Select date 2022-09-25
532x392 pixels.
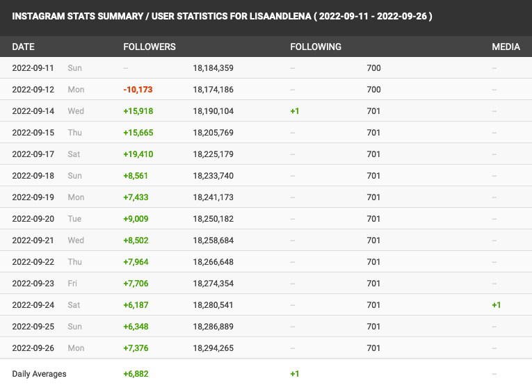pos(33,327)
